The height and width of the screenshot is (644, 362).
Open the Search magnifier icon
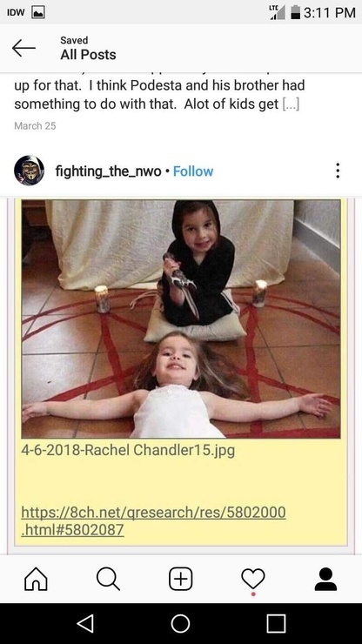click(x=109, y=579)
